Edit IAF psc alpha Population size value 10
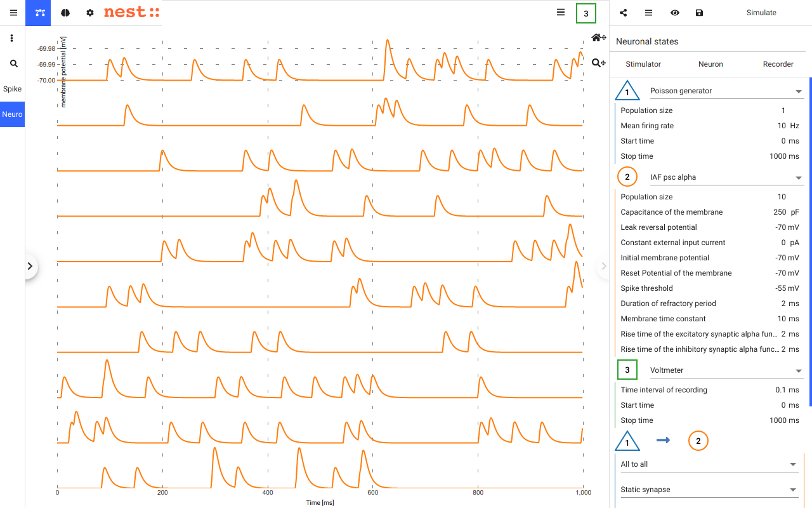This screenshot has width=812, height=508. coord(782,197)
